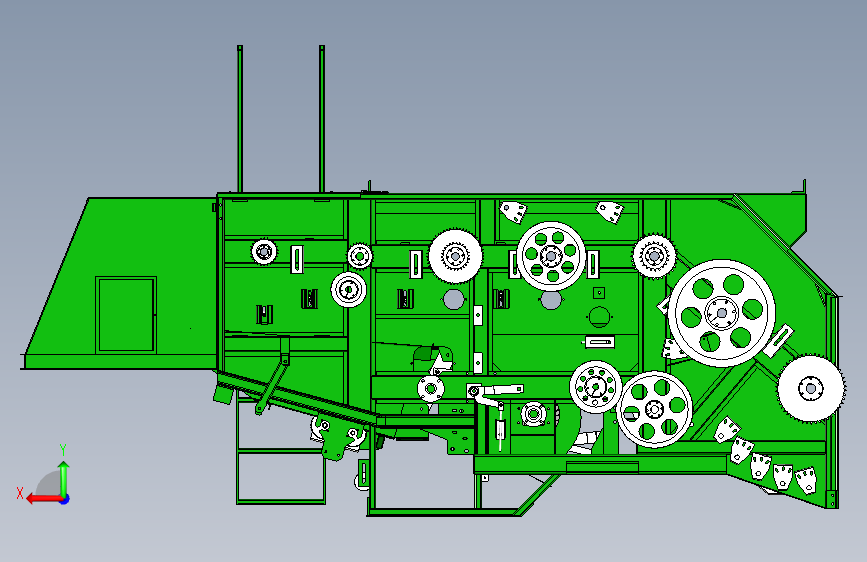Select the large toothed sprocket at far right edge
867x562 pixels.
click(811, 388)
